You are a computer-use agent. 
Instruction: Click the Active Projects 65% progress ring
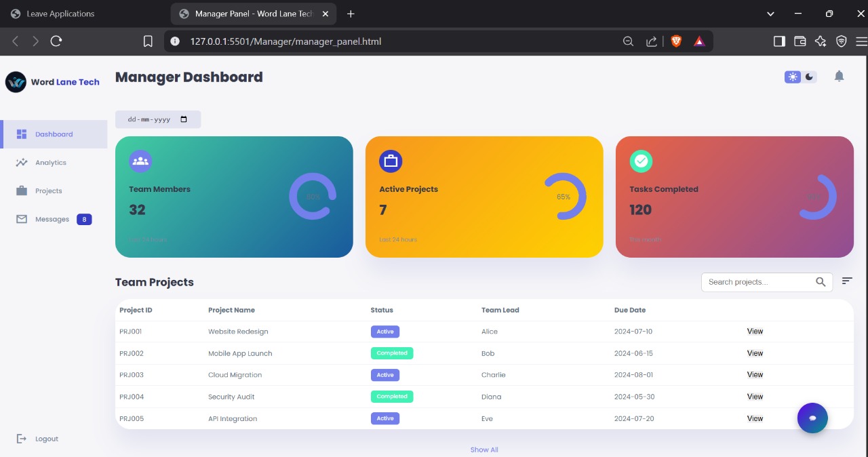point(564,197)
